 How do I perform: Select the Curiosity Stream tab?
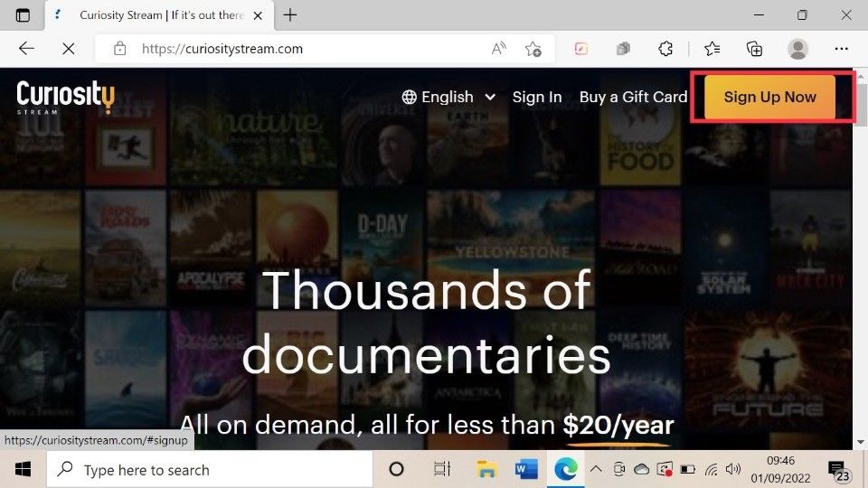[x=159, y=15]
